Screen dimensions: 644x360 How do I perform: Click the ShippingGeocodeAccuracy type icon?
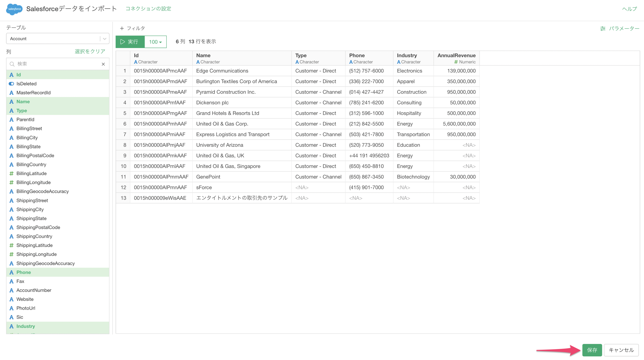coord(12,264)
